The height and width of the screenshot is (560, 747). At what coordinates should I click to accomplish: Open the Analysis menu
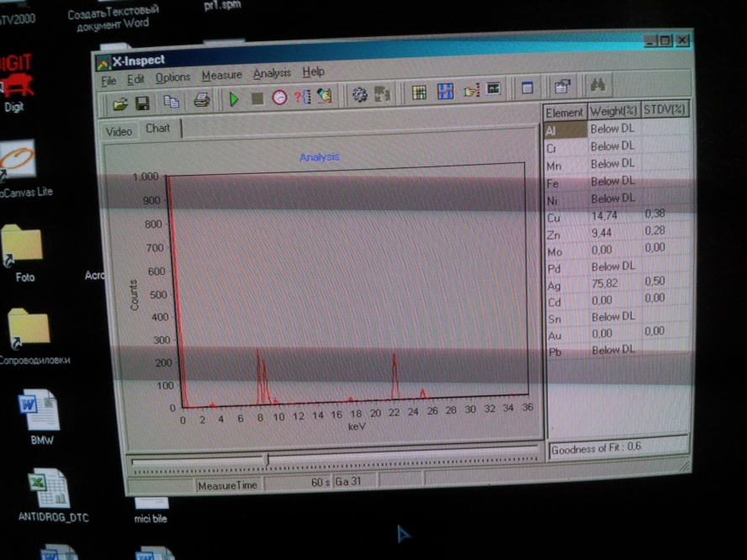[272, 73]
